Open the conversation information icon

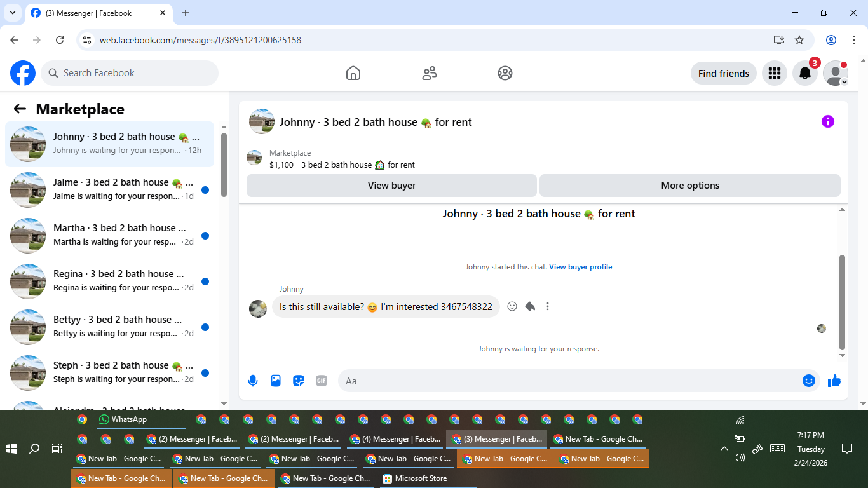coord(827,121)
